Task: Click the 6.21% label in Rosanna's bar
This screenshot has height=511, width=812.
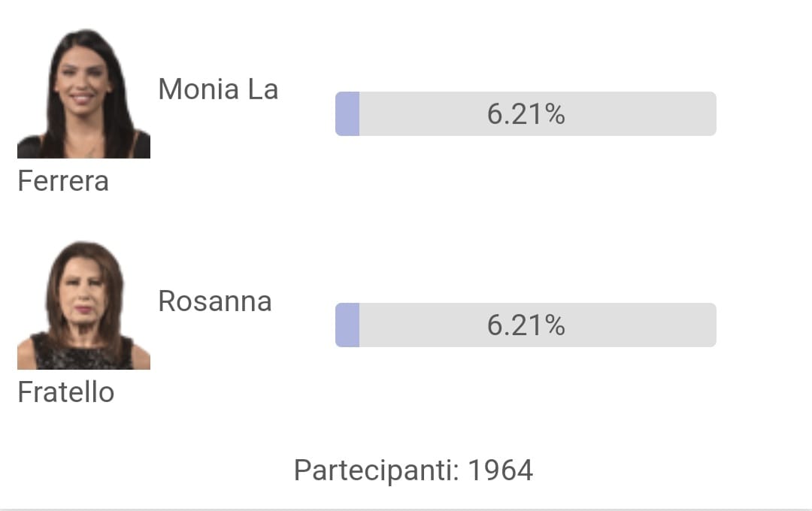Action: coord(526,325)
